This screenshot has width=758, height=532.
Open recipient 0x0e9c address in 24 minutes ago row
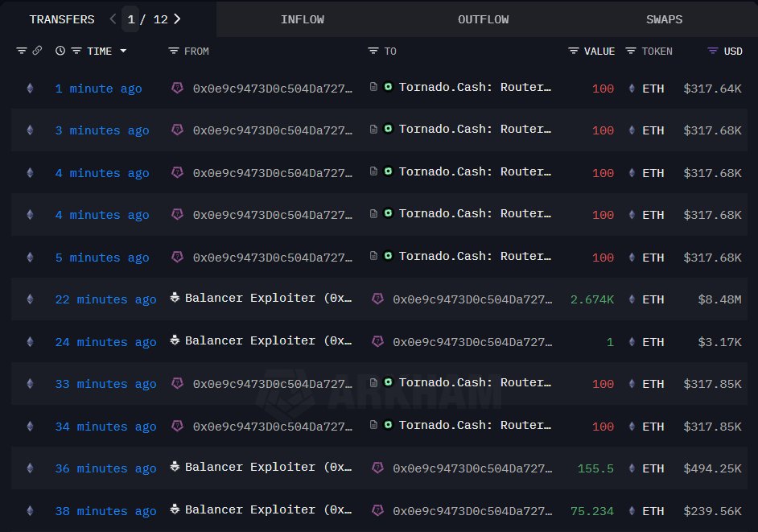click(473, 342)
